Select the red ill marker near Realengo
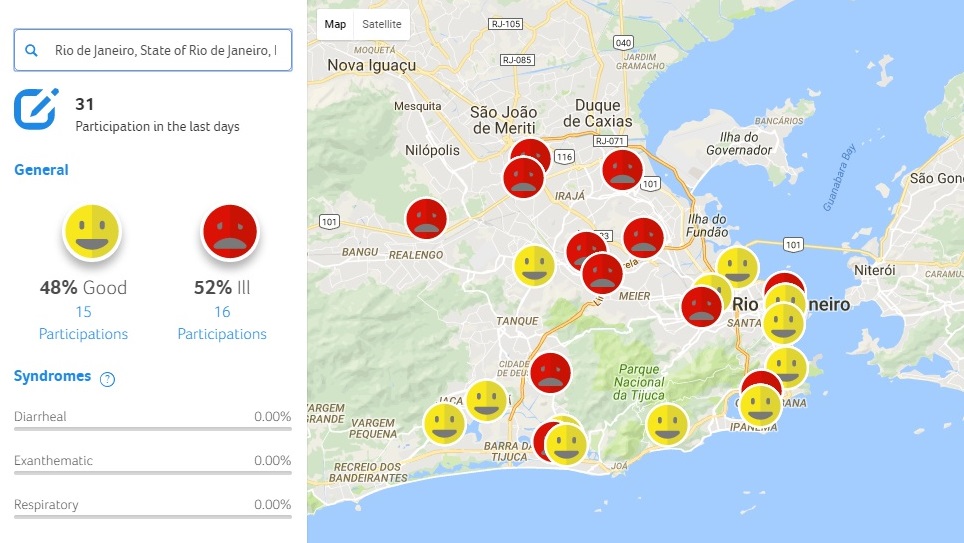The height and width of the screenshot is (543, 964). [426, 219]
